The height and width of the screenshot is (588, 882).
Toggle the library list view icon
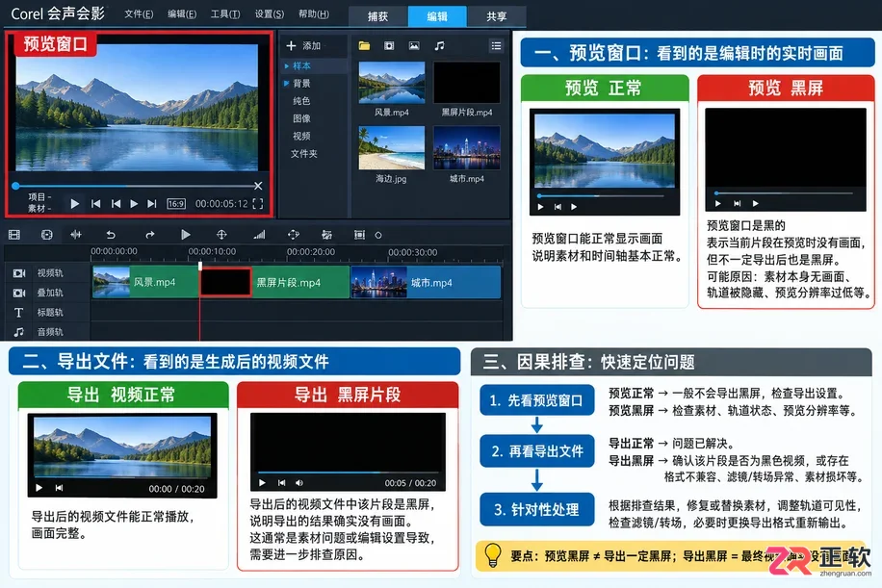496,45
